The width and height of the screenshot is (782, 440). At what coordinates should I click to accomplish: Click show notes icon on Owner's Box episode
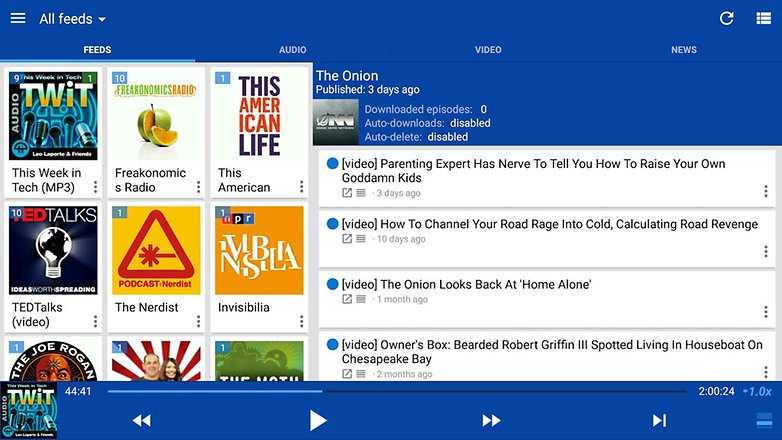(361, 374)
